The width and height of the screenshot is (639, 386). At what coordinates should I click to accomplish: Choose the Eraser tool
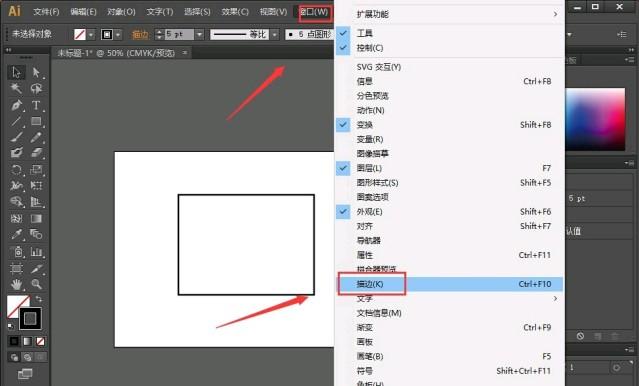pos(36,153)
